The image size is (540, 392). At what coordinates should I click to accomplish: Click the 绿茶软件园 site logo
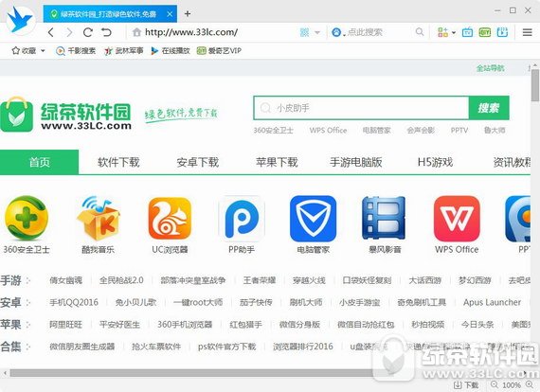(65, 115)
